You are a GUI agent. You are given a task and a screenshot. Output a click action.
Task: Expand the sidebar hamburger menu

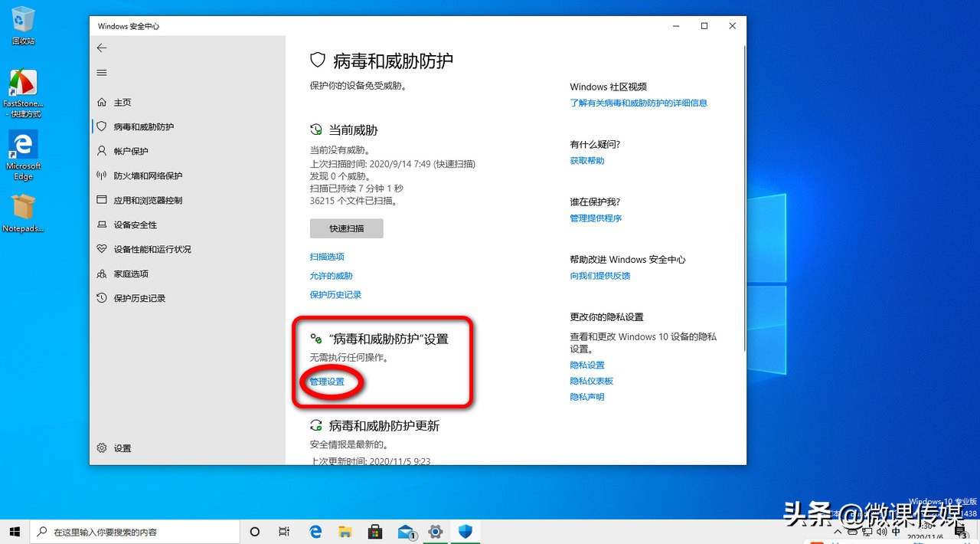coord(102,72)
